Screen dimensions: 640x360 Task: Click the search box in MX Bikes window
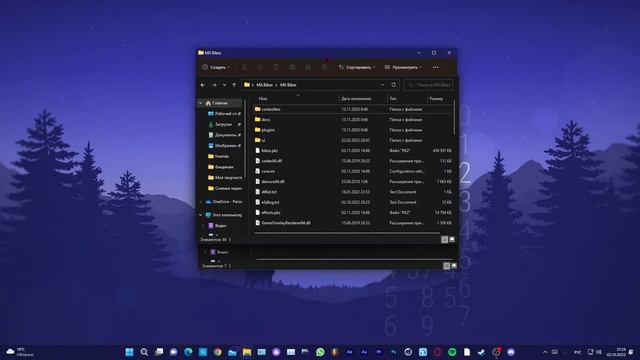coord(429,85)
